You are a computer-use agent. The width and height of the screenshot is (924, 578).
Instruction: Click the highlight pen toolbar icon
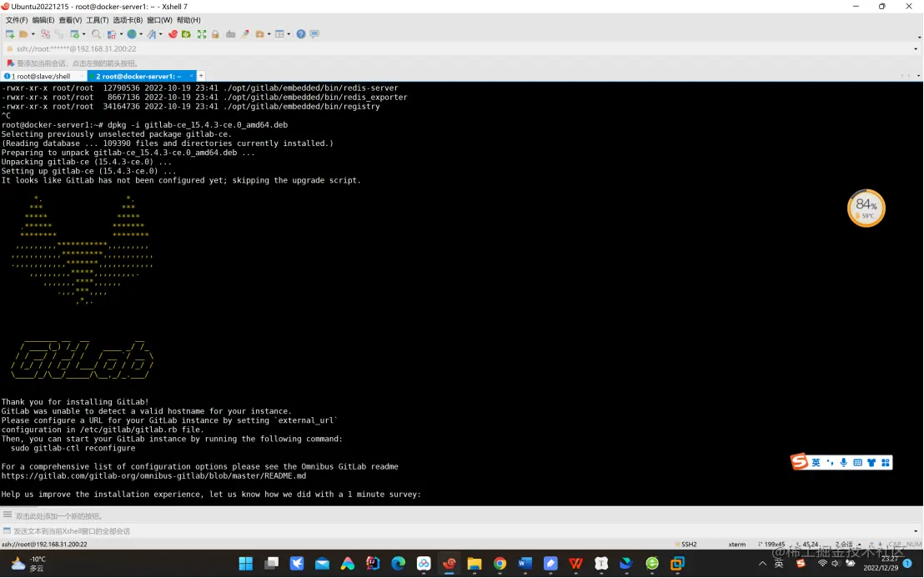coord(245,34)
